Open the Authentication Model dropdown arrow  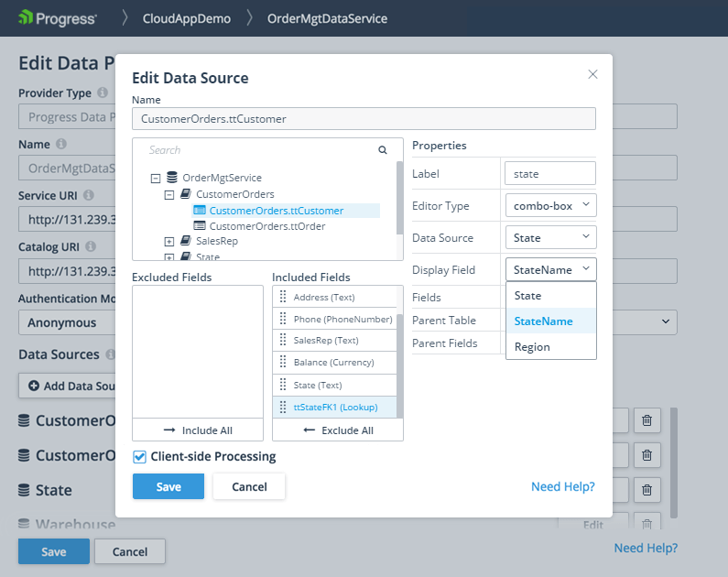(666, 321)
